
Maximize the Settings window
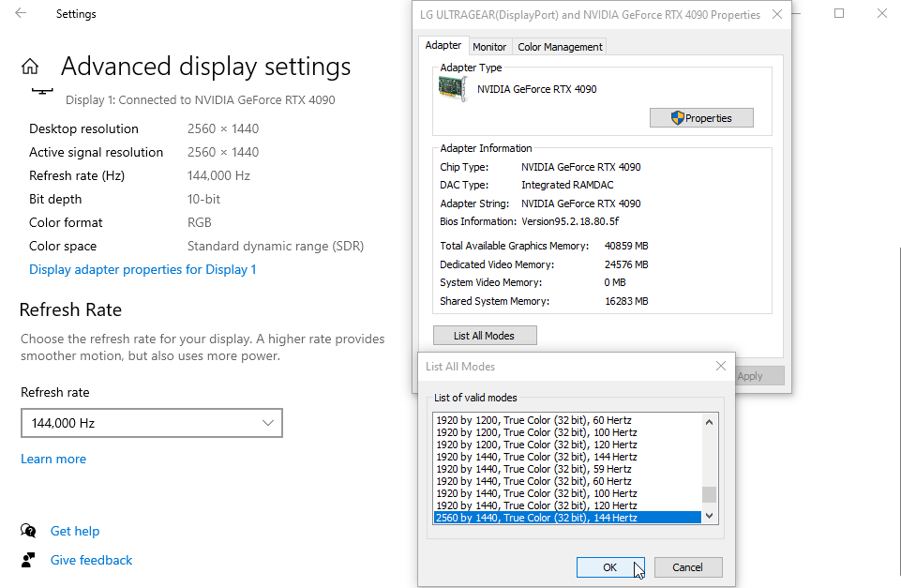pos(839,13)
